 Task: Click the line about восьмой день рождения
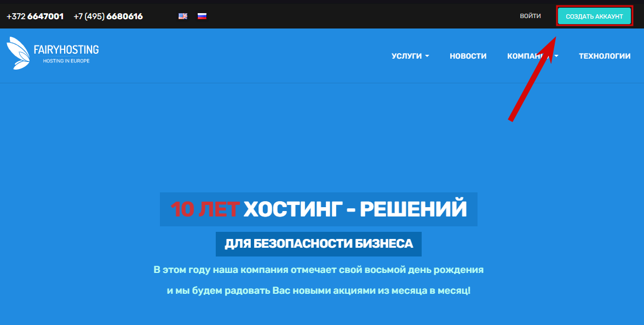click(319, 270)
